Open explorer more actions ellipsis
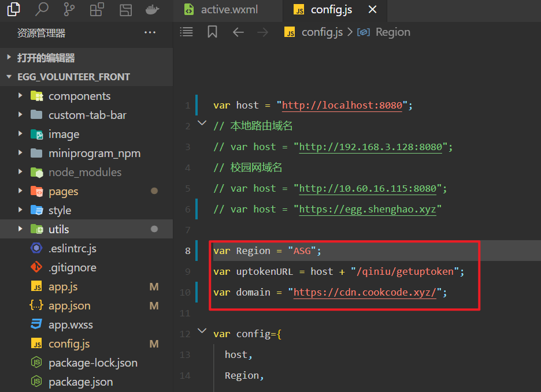 coord(150,33)
